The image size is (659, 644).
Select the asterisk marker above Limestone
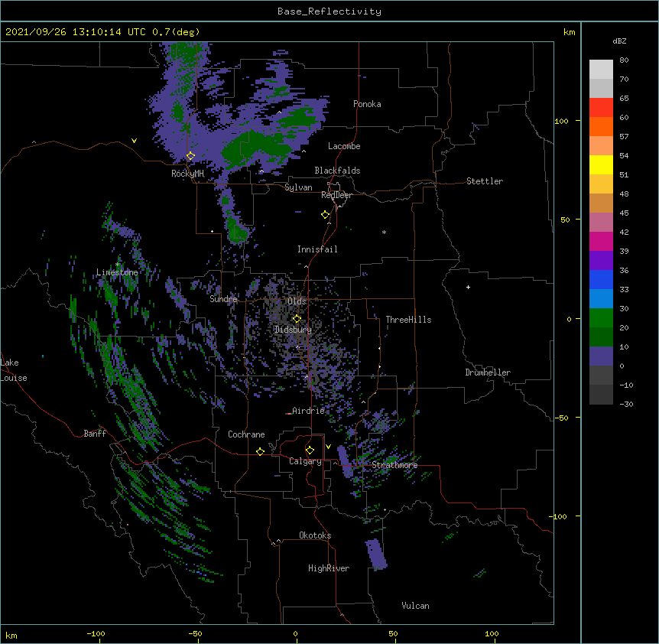[118, 265]
